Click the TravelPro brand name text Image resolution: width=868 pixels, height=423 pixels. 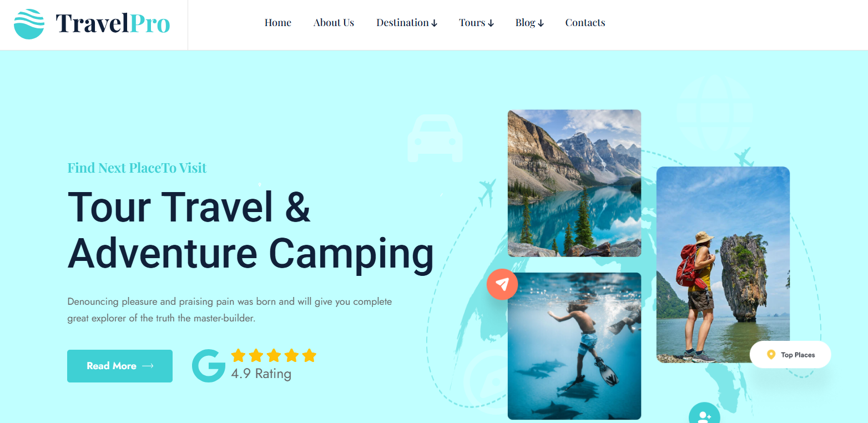click(x=113, y=24)
